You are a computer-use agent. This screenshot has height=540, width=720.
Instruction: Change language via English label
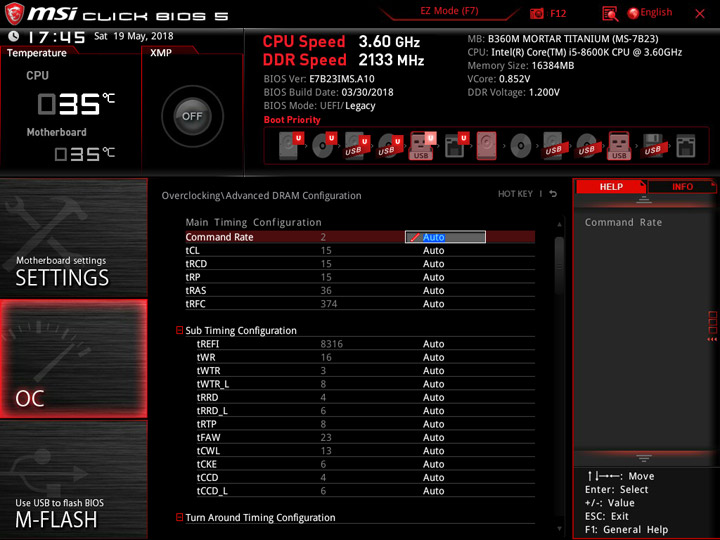click(x=656, y=12)
